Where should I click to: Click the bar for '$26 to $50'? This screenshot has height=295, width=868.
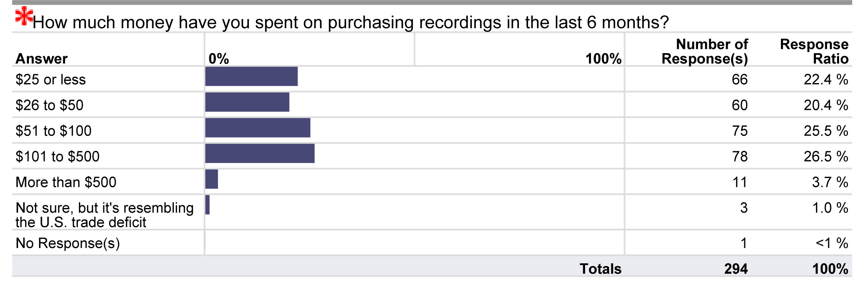[x=247, y=102]
